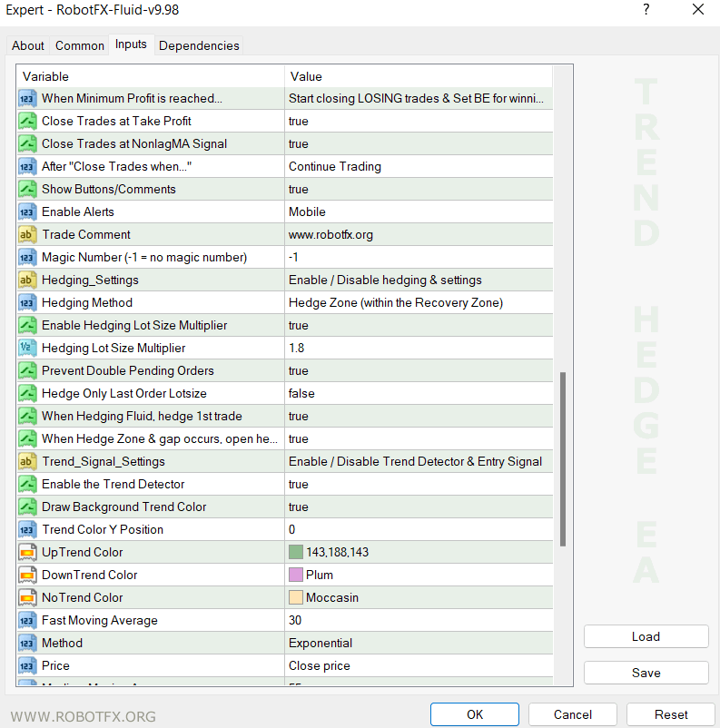Click the Reset button
Viewport: 720px width, 728px height.
pyautogui.click(x=671, y=714)
